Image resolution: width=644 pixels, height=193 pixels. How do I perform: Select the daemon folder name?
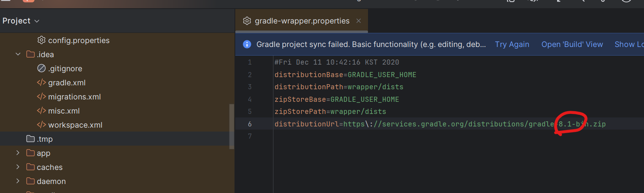click(x=51, y=181)
